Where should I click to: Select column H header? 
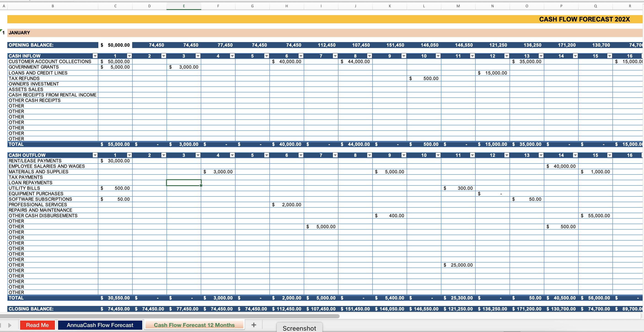click(x=287, y=6)
